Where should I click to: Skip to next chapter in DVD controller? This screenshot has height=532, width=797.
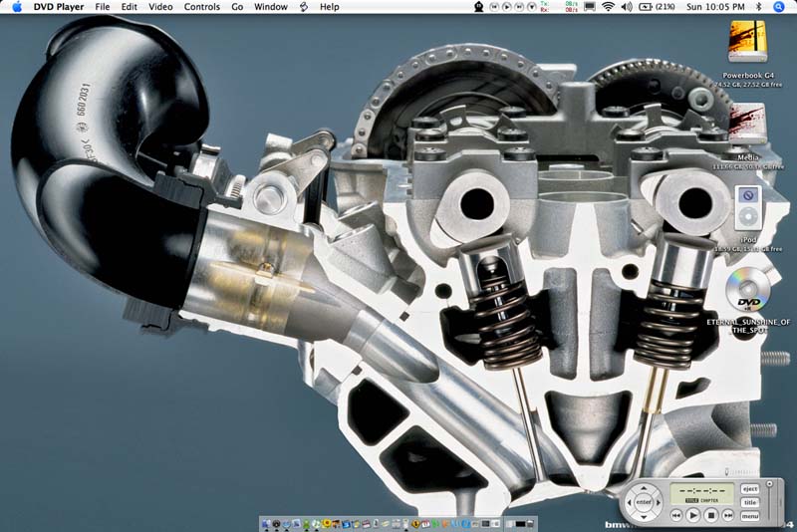point(728,515)
